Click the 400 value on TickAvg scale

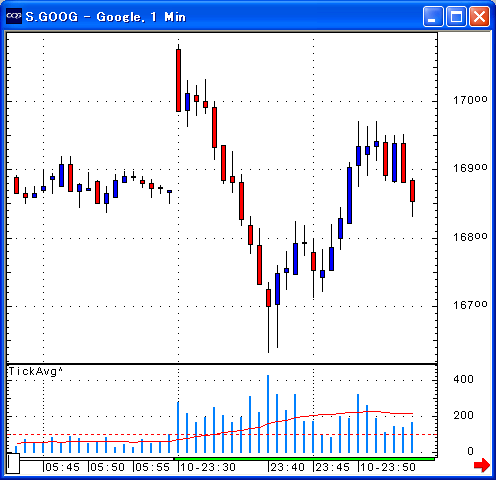tap(463, 379)
